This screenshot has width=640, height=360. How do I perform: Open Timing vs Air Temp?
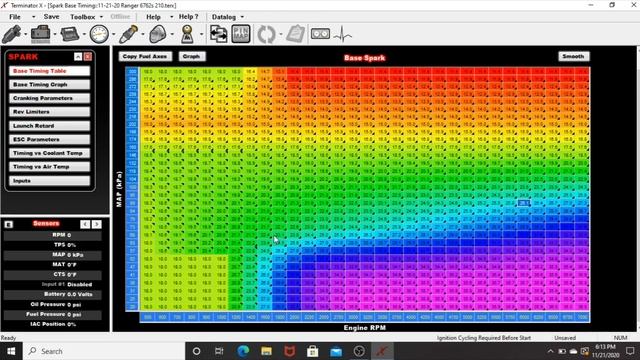(49, 167)
